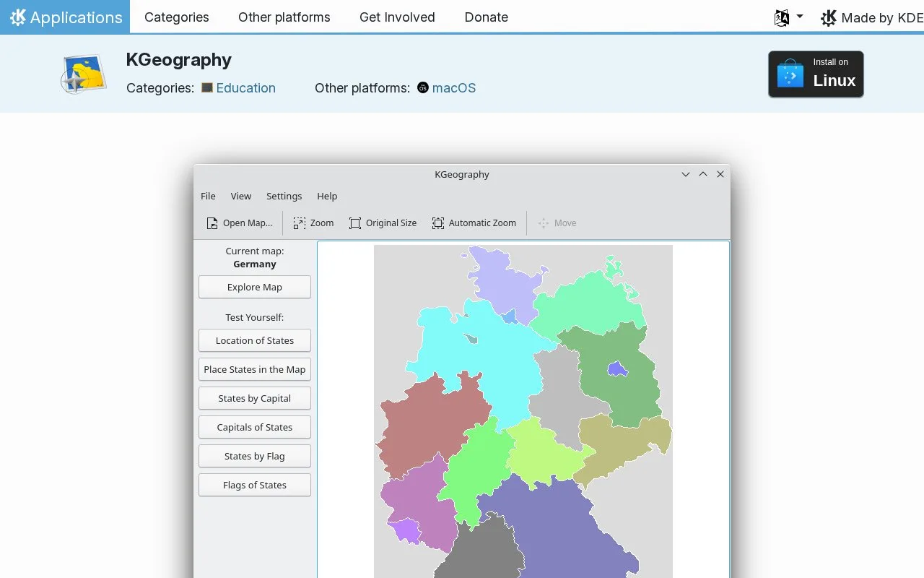Click the Automatic Zoom label text
The width and height of the screenshot is (924, 578).
[482, 223]
